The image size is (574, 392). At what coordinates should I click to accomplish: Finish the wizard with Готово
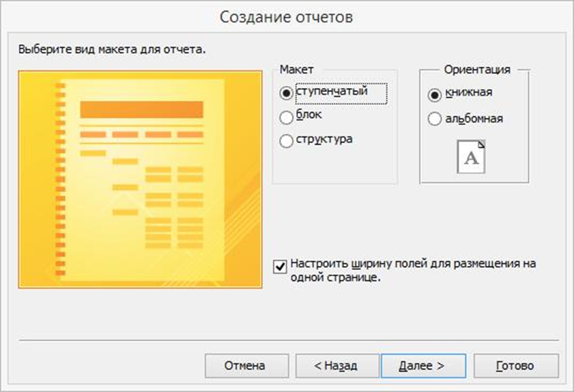tap(516, 365)
